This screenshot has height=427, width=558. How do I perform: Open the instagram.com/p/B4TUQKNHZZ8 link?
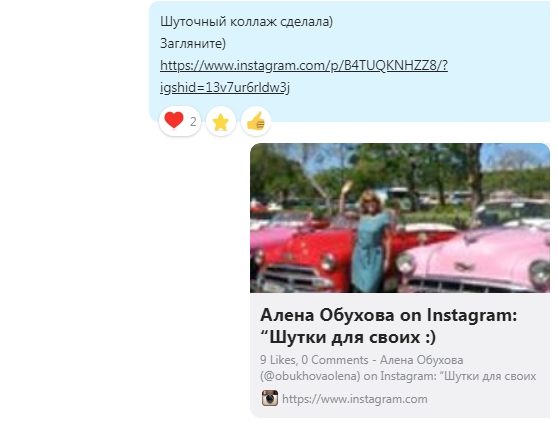pos(304,65)
